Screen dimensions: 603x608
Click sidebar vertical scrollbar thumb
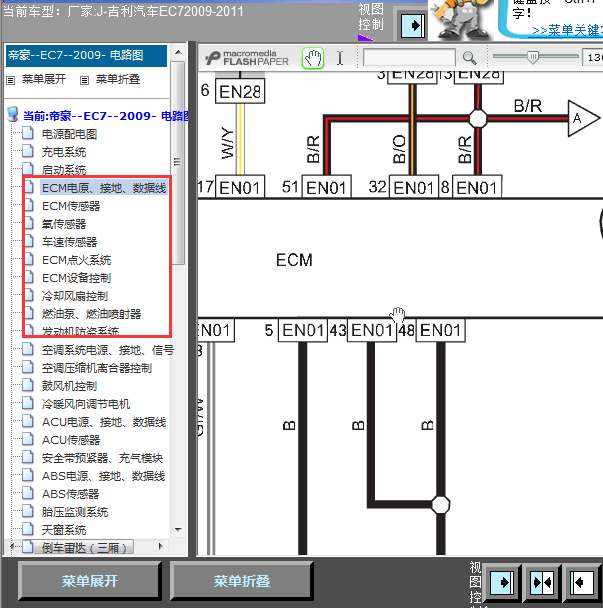click(x=178, y=162)
